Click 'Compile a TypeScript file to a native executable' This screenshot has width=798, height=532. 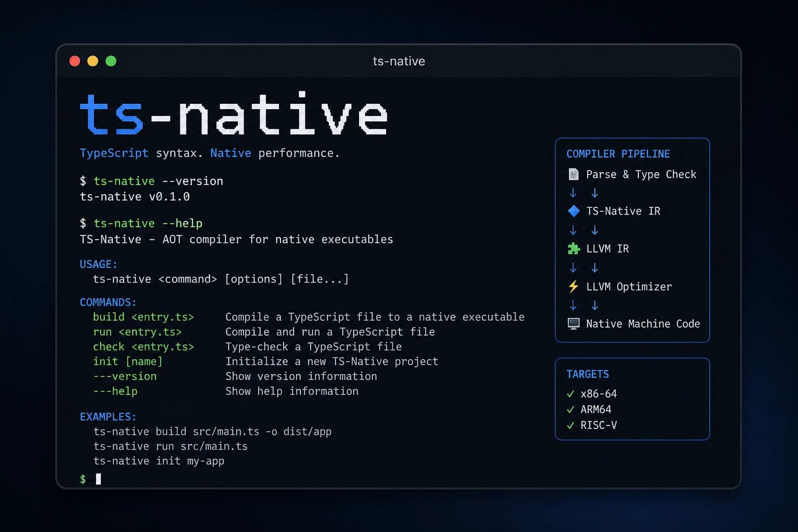point(375,317)
